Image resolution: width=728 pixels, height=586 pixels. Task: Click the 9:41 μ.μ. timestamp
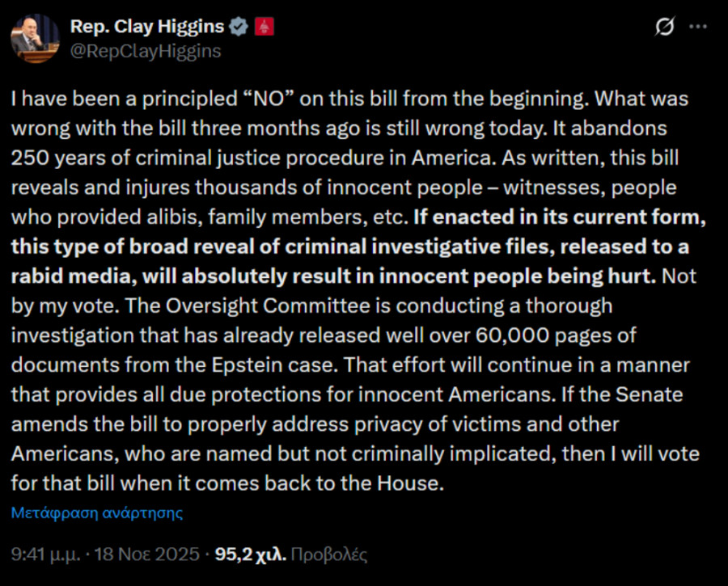click(x=49, y=555)
